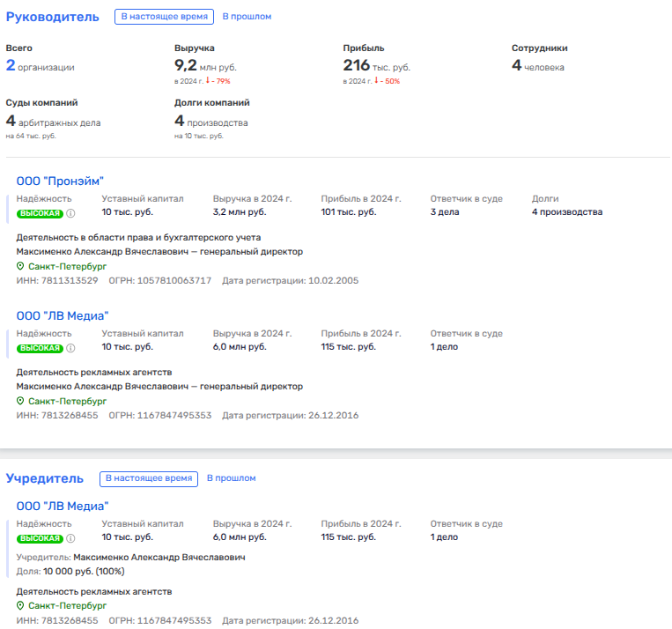Open ООО "ЛВ Медиа" link in Учредитель section
This screenshot has height=629, width=672.
click(63, 507)
